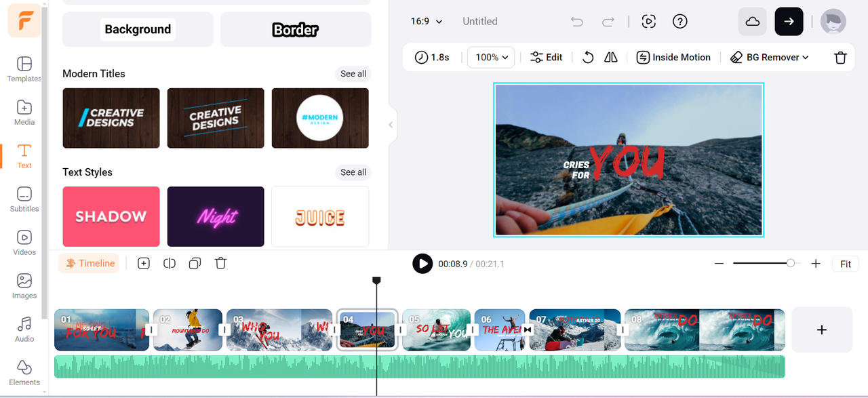
Task: Click the green audio waveform track
Action: (420, 367)
